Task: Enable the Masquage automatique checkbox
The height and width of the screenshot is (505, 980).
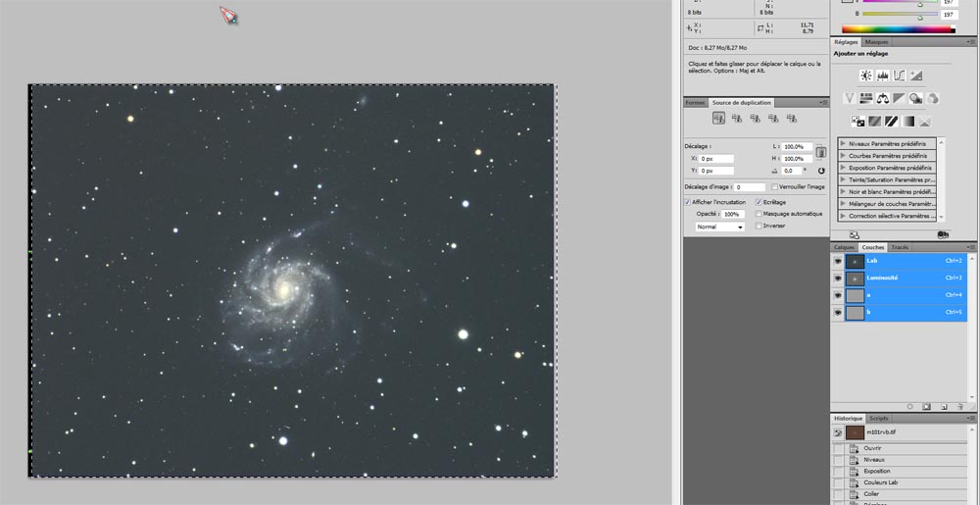Action: (x=758, y=214)
